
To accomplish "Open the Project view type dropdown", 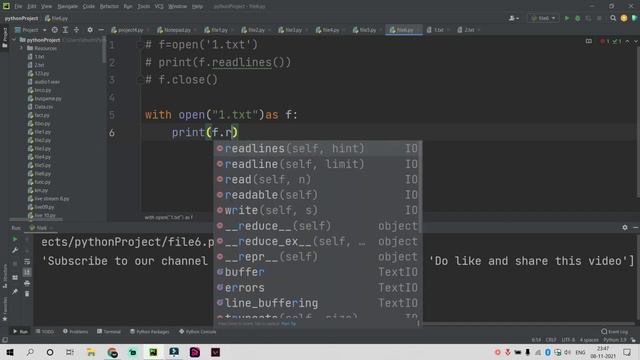I will coord(31,30).
